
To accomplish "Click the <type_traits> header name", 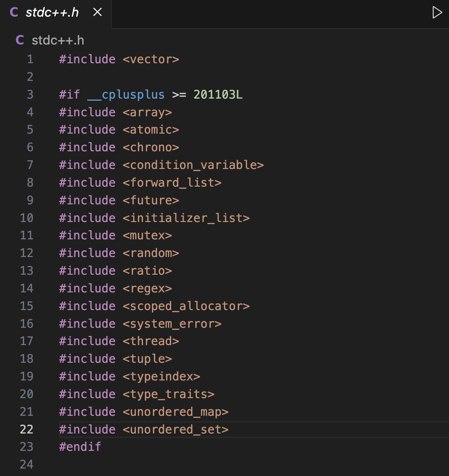I will pyautogui.click(x=168, y=394).
